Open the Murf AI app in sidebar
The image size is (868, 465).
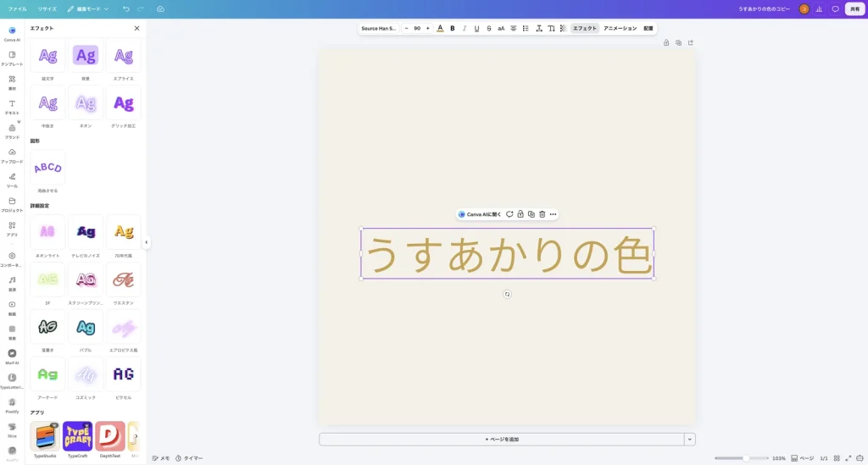(x=12, y=356)
